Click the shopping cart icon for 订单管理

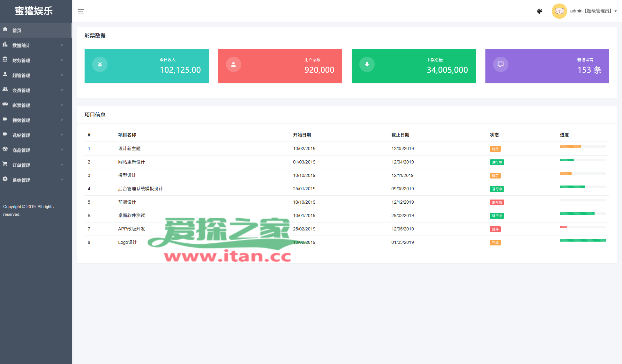click(5, 164)
